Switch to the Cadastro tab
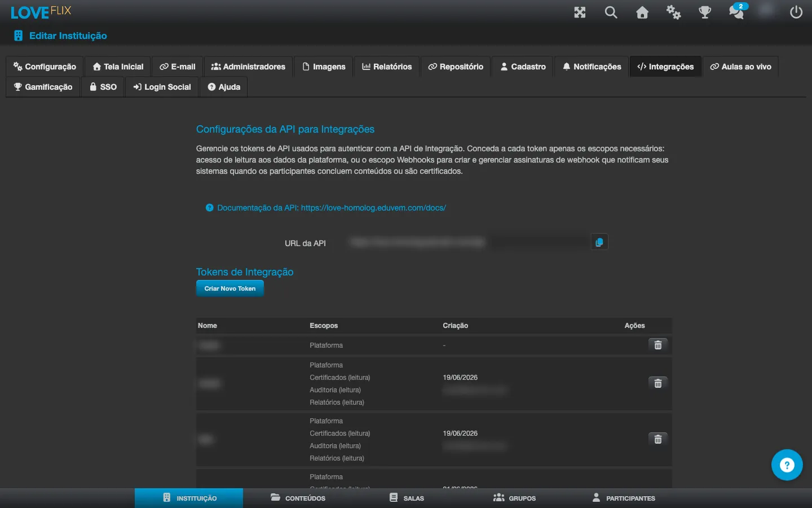 click(x=523, y=67)
